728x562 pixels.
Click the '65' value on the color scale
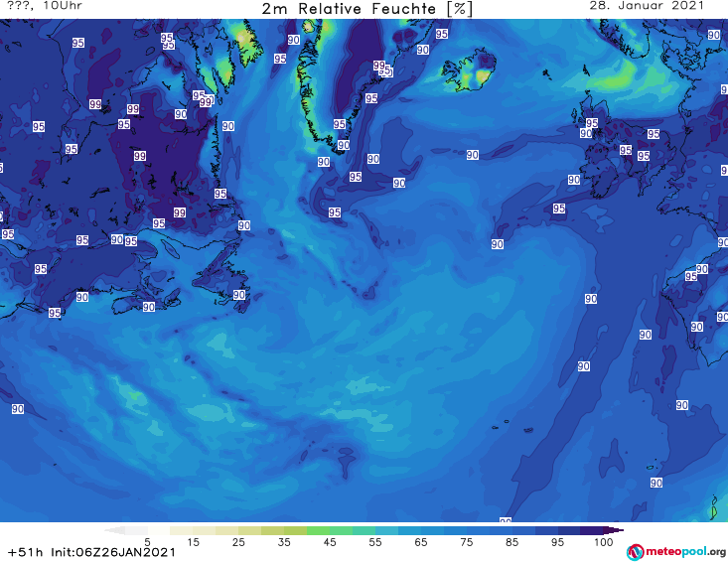point(421,542)
